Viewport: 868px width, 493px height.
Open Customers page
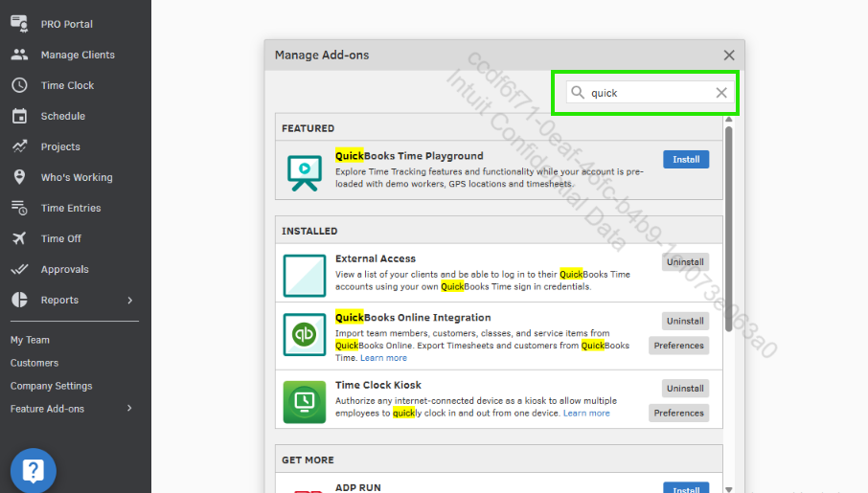pos(34,363)
